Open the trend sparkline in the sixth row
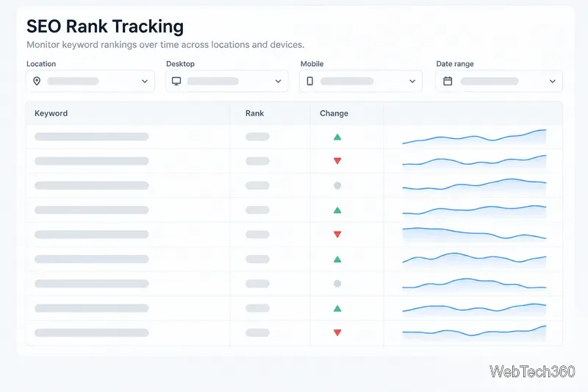This screenshot has height=392, width=588. [x=474, y=259]
